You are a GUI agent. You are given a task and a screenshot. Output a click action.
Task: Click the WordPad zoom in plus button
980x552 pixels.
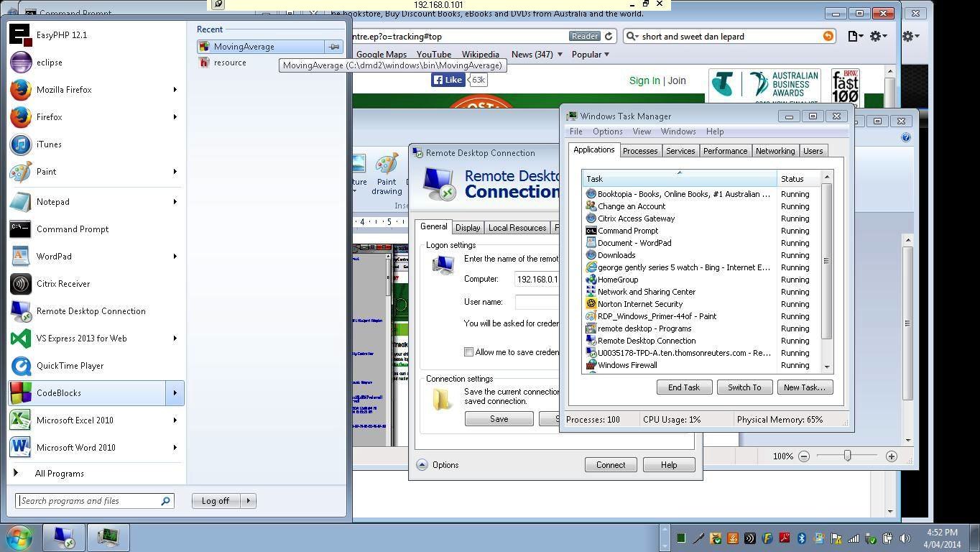coord(891,456)
